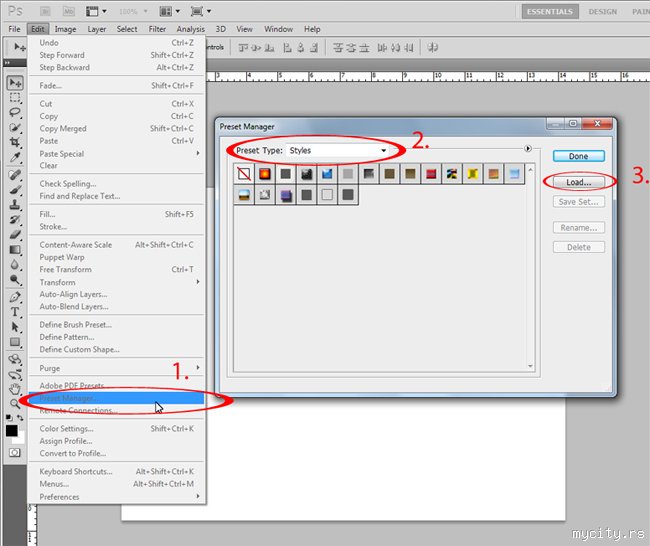Choose Define Brush Preset menu entry
Image resolution: width=650 pixels, height=546 pixels.
tap(117, 325)
